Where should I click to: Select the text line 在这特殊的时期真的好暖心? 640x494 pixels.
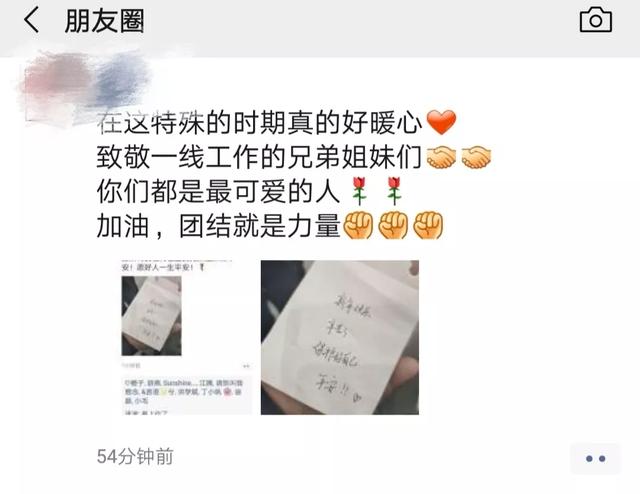(259, 122)
